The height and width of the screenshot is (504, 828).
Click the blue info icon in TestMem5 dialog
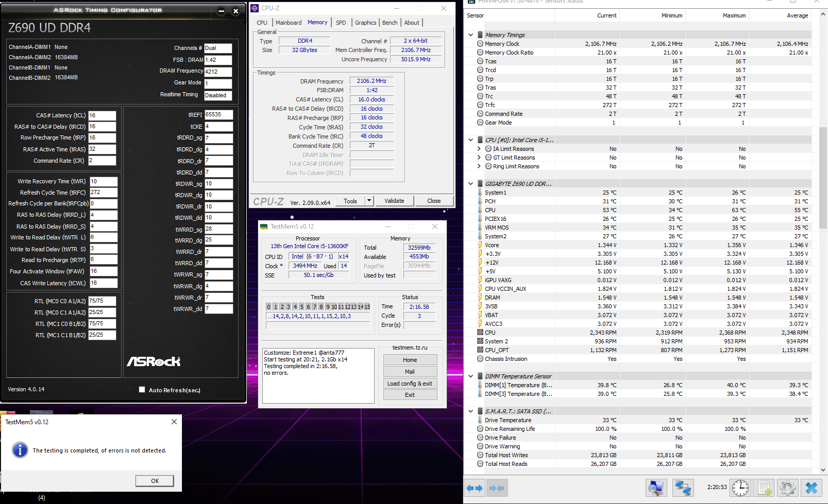point(20,450)
